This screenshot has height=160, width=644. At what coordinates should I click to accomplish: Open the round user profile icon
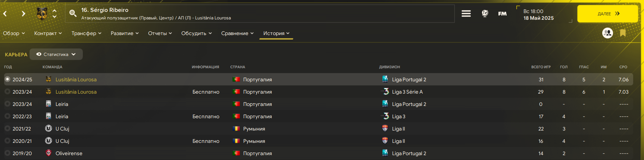pos(607,33)
